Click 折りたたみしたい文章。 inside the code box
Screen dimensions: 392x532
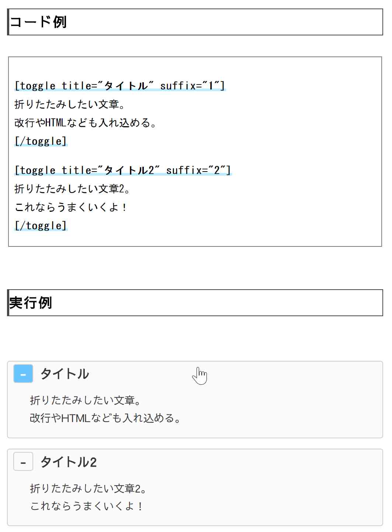[70, 104]
